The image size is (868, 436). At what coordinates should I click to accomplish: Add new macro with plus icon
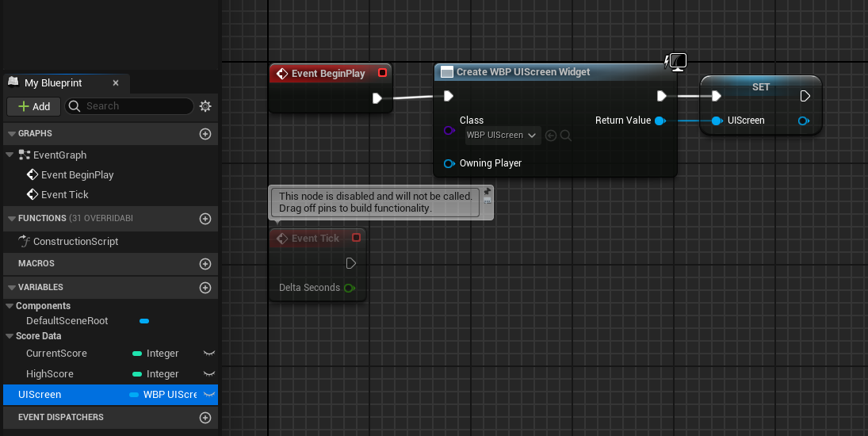pyautogui.click(x=205, y=264)
